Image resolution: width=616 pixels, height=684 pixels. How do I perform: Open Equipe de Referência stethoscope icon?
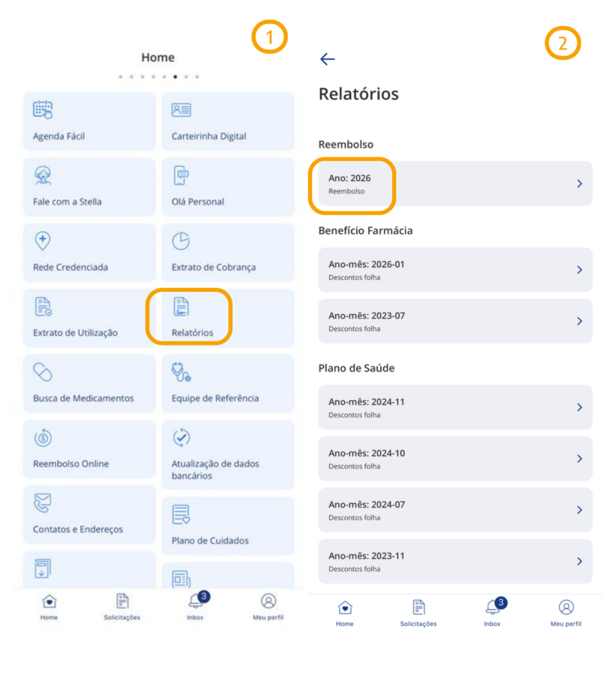pyautogui.click(x=181, y=372)
